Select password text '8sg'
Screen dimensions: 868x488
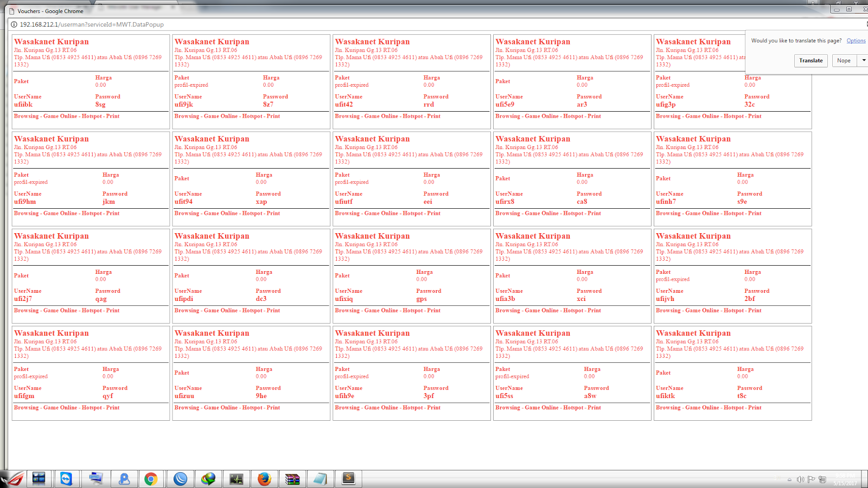pyautogui.click(x=100, y=105)
